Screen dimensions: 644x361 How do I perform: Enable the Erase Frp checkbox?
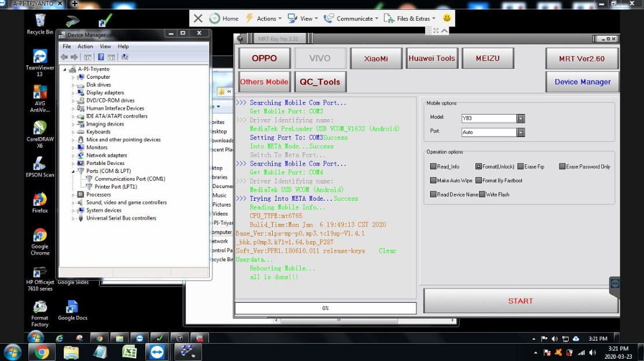[x=521, y=167]
